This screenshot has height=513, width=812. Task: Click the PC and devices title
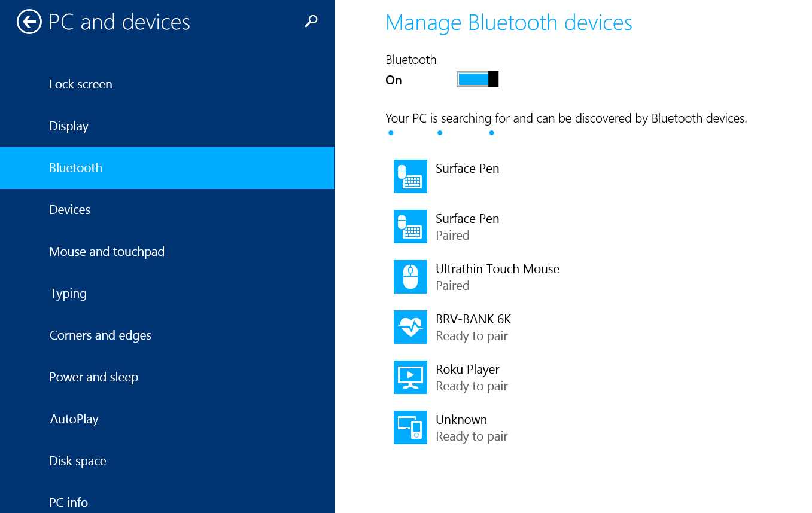pos(119,22)
